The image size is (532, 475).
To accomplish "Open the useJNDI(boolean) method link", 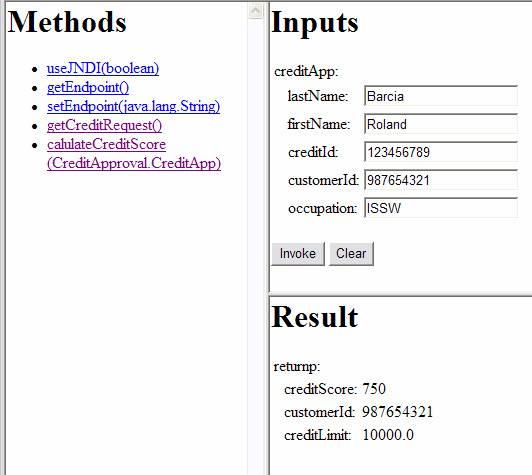I will [x=103, y=69].
